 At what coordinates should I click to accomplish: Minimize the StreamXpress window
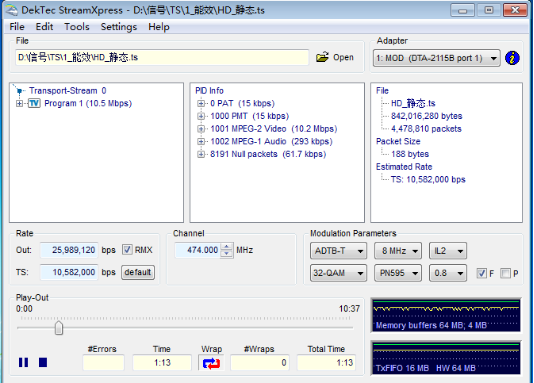[x=462, y=10]
